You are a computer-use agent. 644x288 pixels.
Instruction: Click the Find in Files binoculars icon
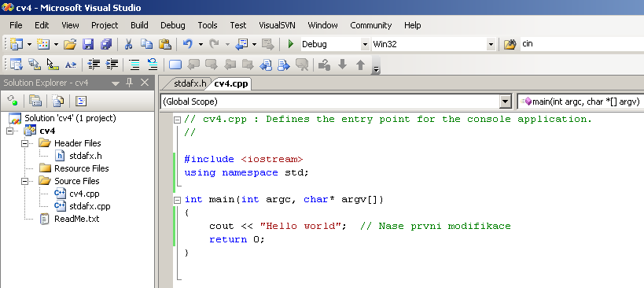[x=510, y=44]
